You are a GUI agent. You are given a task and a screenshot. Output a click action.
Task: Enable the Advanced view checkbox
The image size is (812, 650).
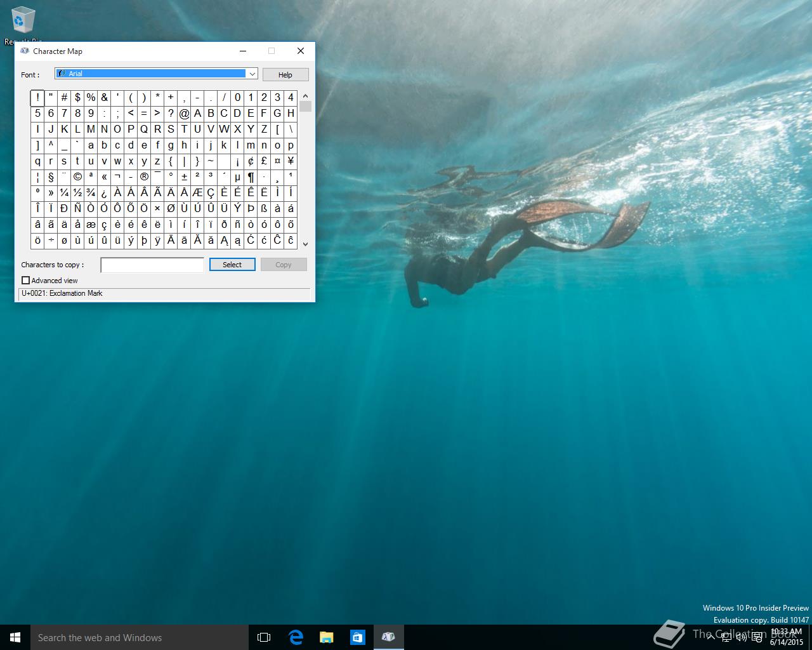pyautogui.click(x=26, y=281)
